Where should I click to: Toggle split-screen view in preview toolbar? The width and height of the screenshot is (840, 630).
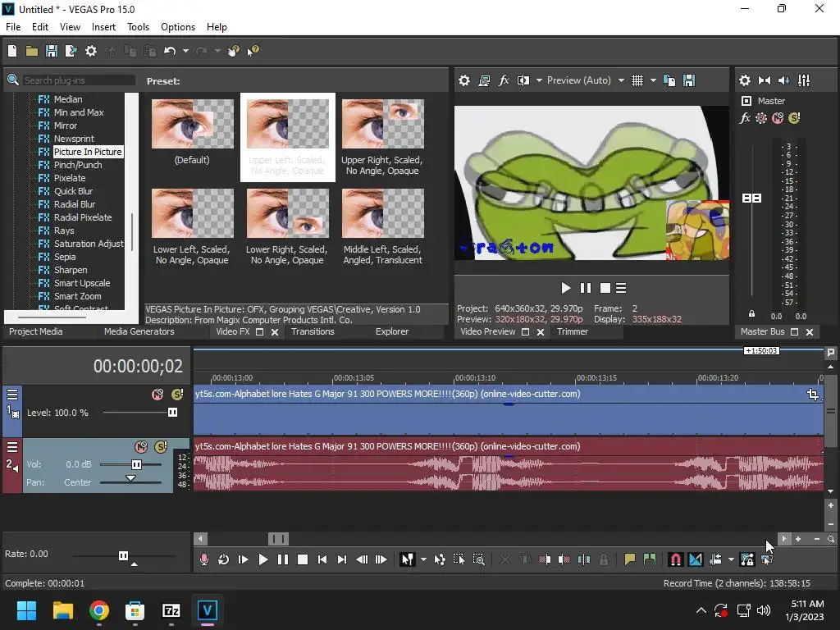(523, 80)
